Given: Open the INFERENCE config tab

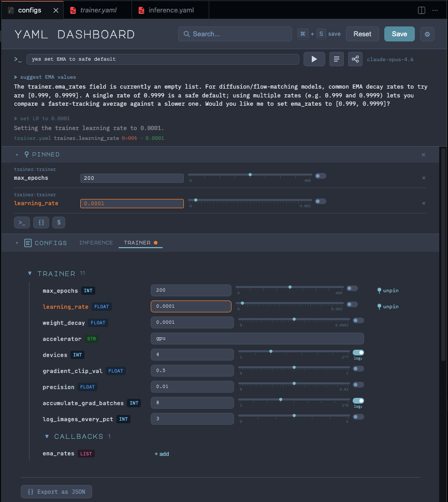Looking at the screenshot, I should click(x=96, y=242).
